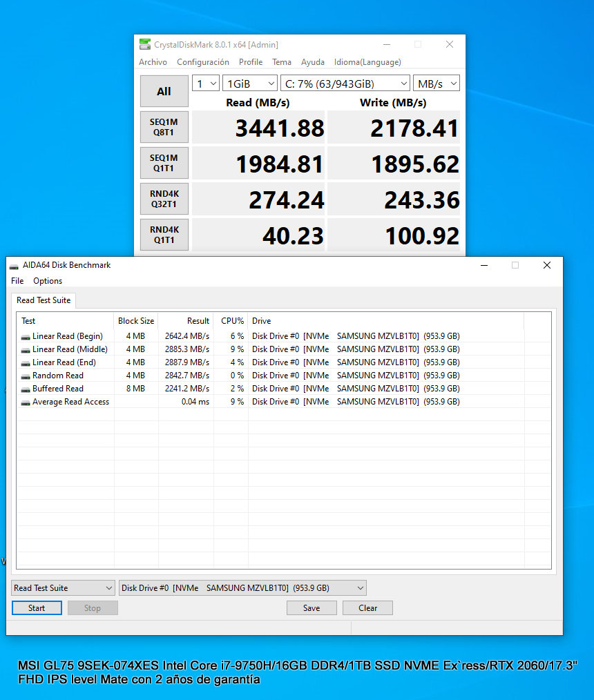Click Start in AIDA64 benchmark
Image resolution: width=594 pixels, height=700 pixels.
click(37, 608)
